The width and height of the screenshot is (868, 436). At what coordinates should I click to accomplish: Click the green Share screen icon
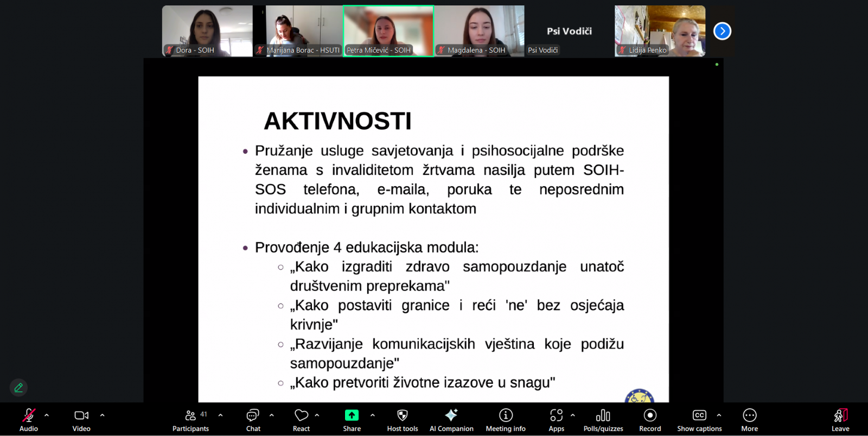352,415
